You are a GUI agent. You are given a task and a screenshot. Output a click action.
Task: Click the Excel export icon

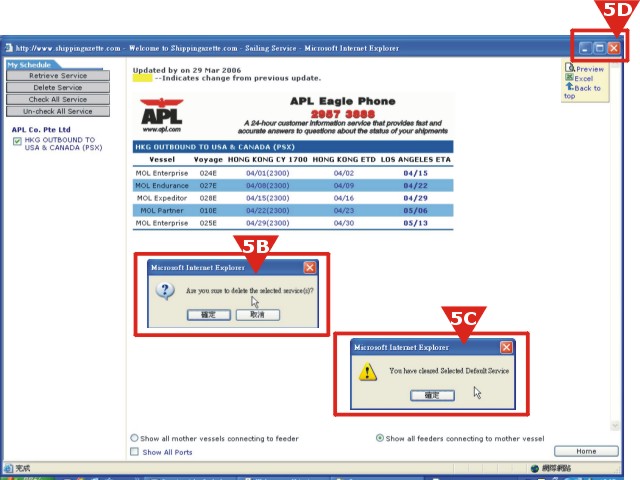[x=569, y=77]
